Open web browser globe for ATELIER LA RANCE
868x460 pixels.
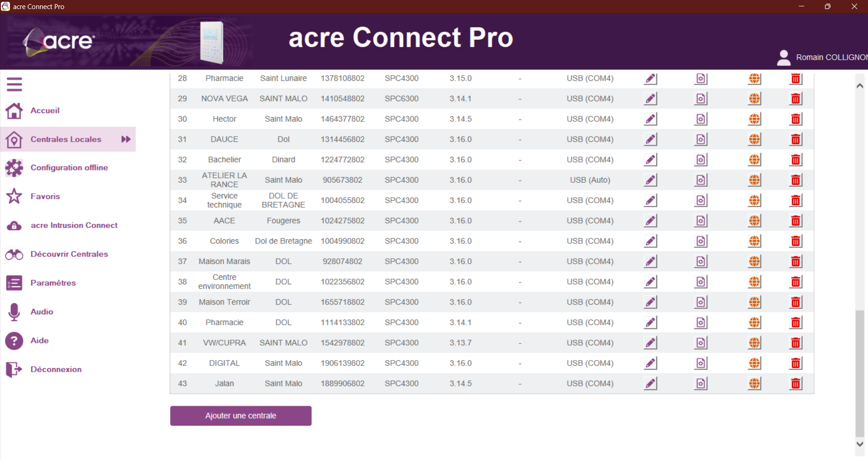point(754,180)
